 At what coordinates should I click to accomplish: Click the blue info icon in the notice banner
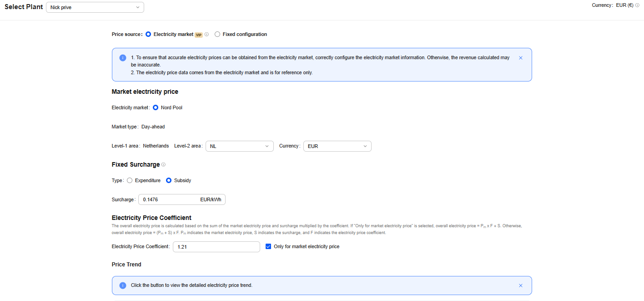[x=122, y=57]
